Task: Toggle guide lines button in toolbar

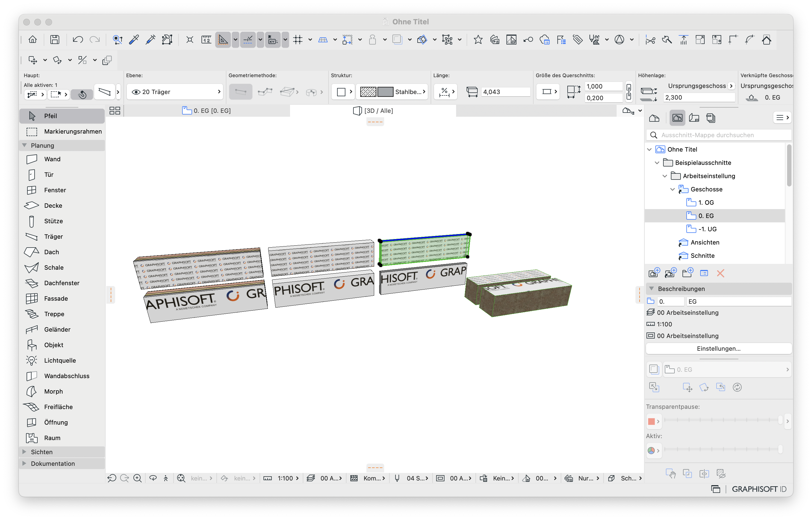Action: [223, 40]
